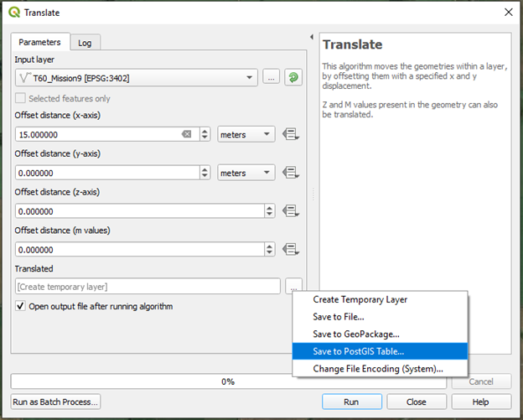The image size is (523, 420).
Task: Click the QGIS logo in the title bar
Action: tap(14, 13)
